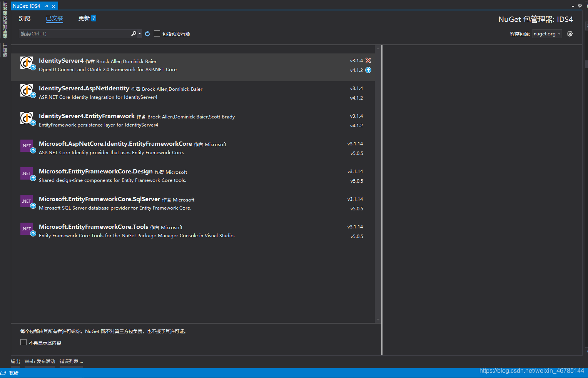
Task: Pin the NuGet: IDS4 document tab
Action: (x=47, y=6)
